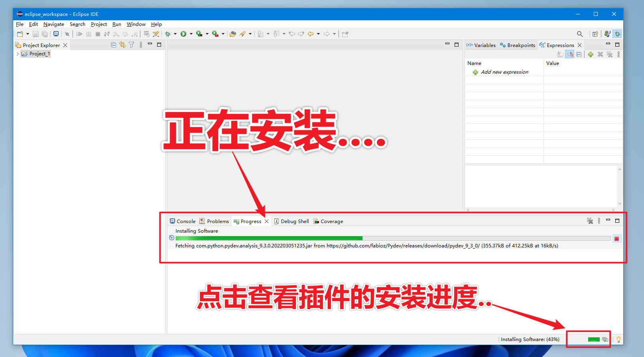
Task: Launch Debug with the bug icon
Action: click(x=168, y=34)
